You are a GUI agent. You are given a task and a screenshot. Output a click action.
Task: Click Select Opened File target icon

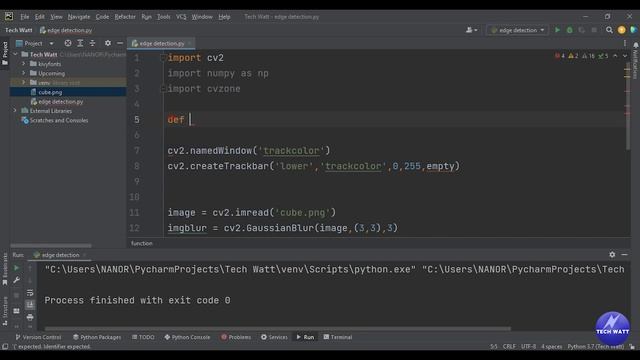pos(68,43)
